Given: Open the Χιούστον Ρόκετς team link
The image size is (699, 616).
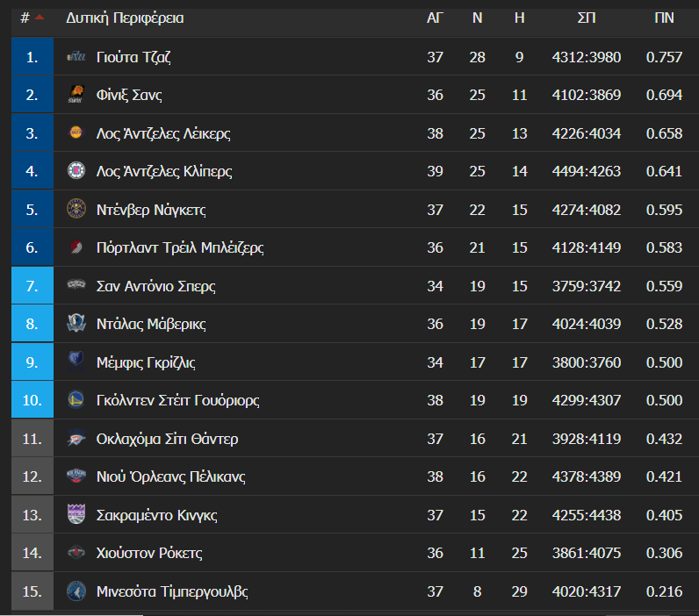Looking at the screenshot, I should (x=149, y=553).
